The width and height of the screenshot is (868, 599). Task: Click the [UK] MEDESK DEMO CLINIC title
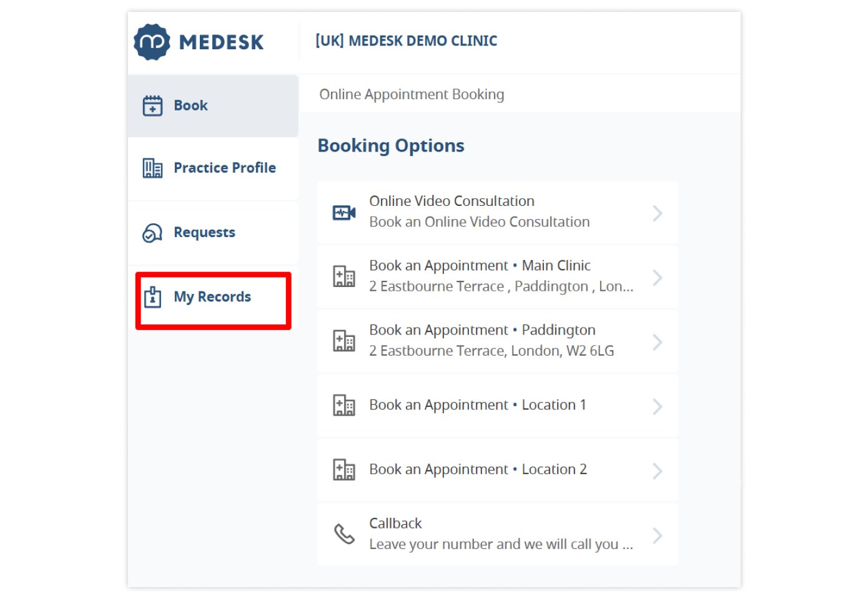pos(407,41)
